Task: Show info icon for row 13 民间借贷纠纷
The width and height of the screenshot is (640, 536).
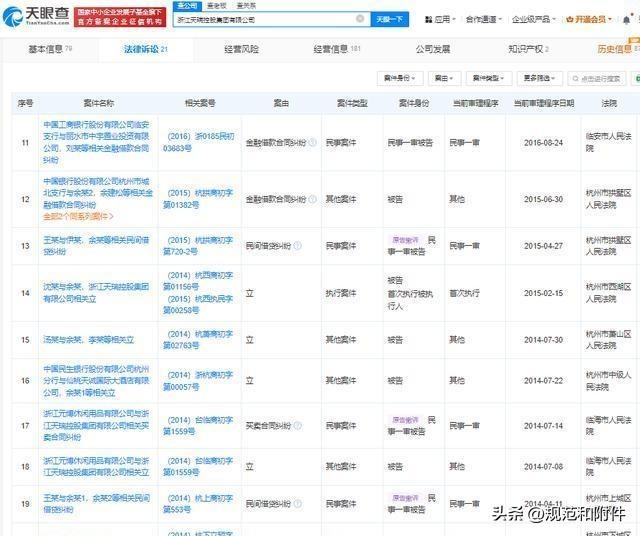Action: 298,246
